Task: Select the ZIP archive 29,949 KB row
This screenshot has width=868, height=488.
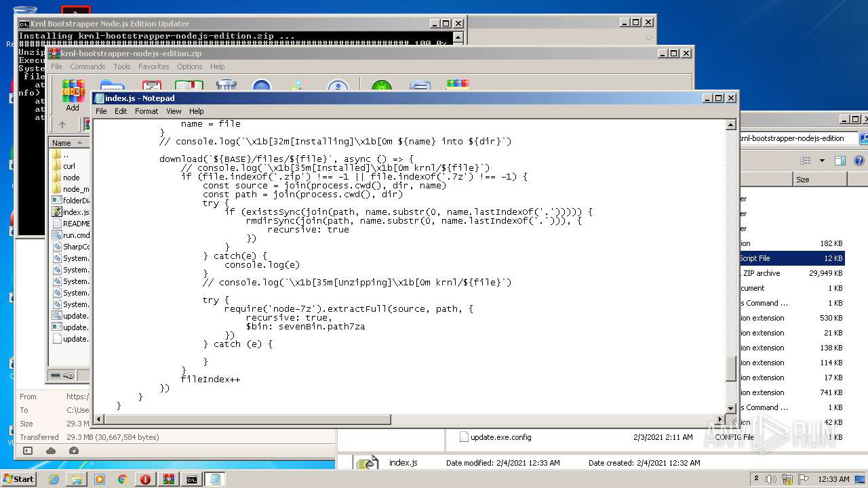Action: [x=792, y=273]
